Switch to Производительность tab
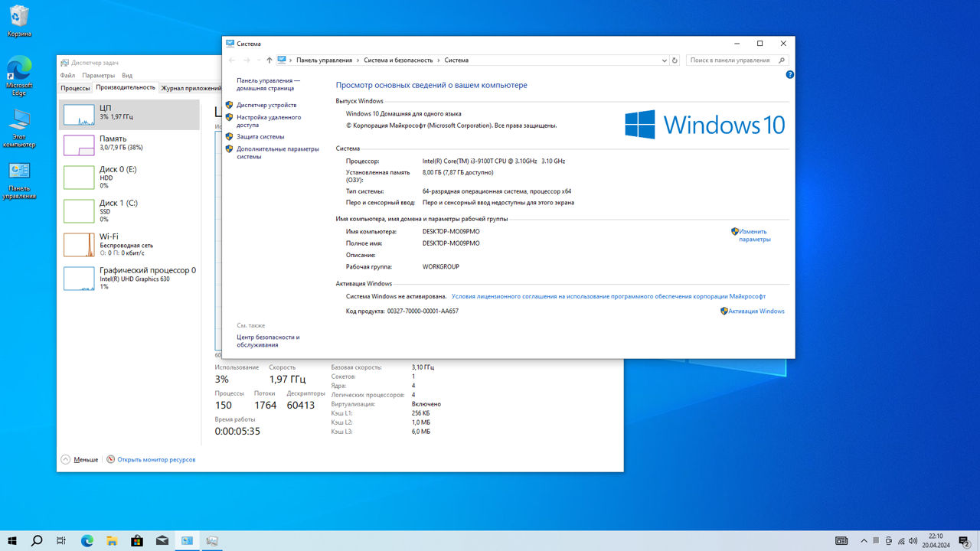 pyautogui.click(x=126, y=87)
